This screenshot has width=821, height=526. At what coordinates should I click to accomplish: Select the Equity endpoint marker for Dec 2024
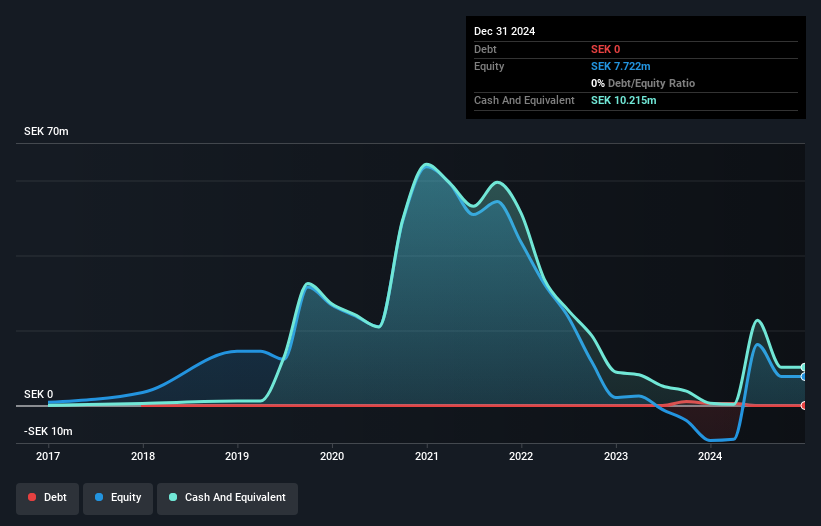[x=804, y=376]
